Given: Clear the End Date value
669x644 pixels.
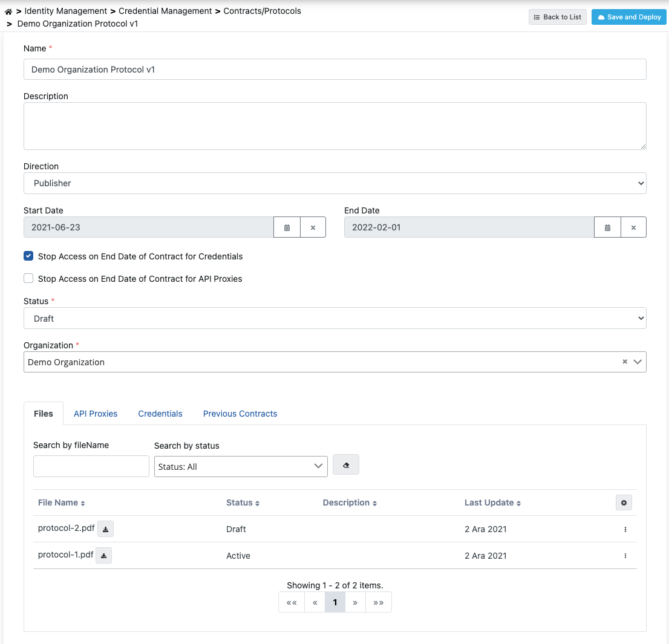Looking at the screenshot, I should tap(633, 227).
